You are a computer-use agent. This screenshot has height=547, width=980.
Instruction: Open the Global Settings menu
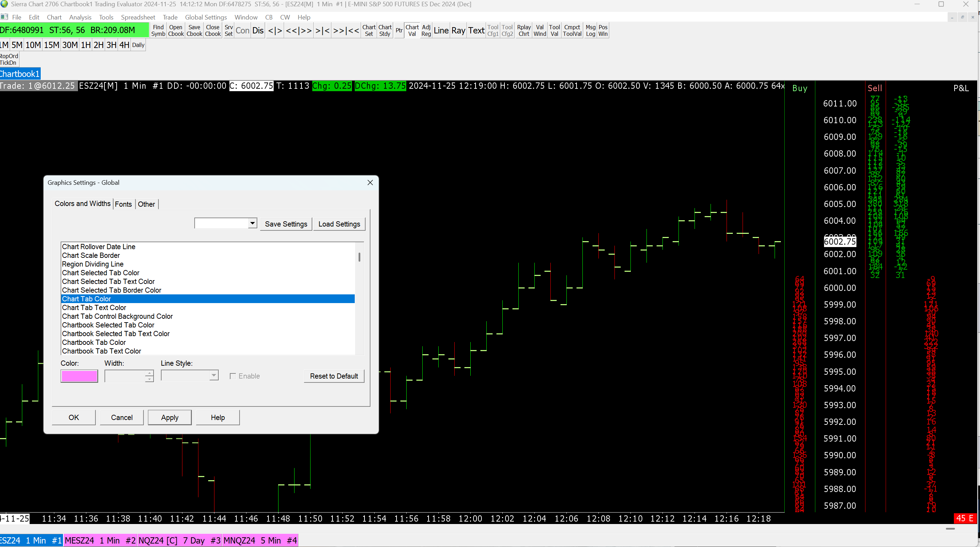coord(205,17)
